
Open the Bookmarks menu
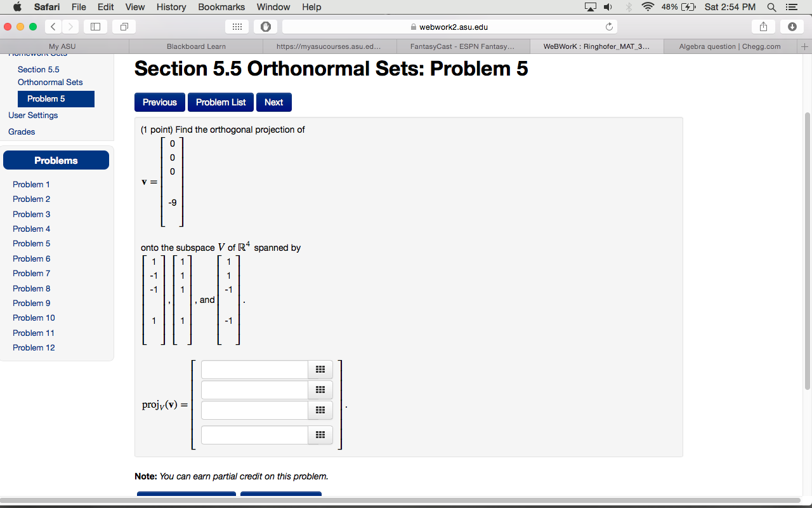pyautogui.click(x=221, y=7)
